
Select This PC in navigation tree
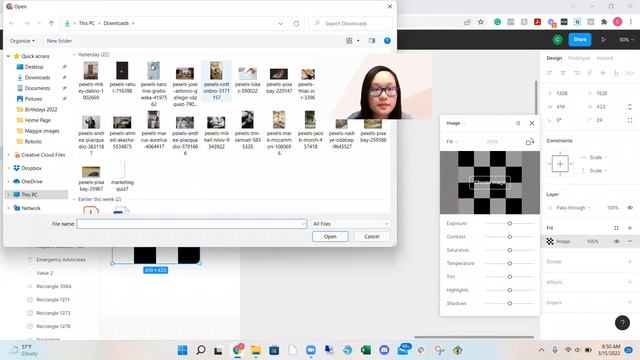(29, 195)
